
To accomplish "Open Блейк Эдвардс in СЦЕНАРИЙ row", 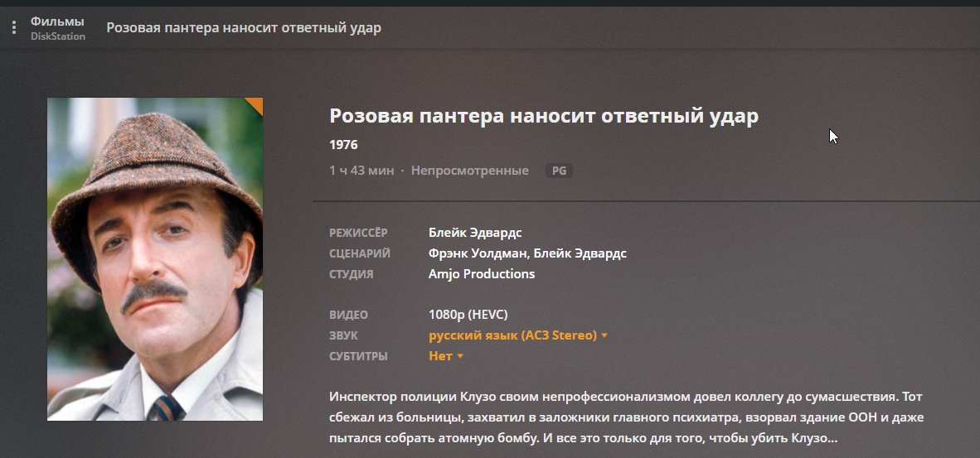I will [580, 253].
